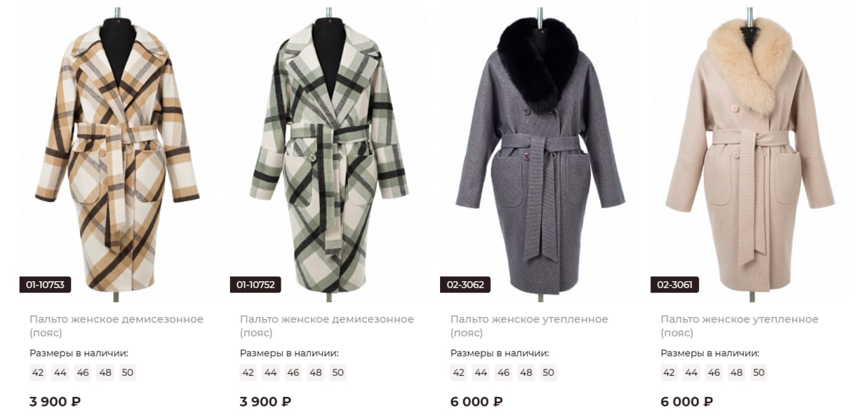
Task: Select size 42 for coat 01-10753
Action: 38,373
